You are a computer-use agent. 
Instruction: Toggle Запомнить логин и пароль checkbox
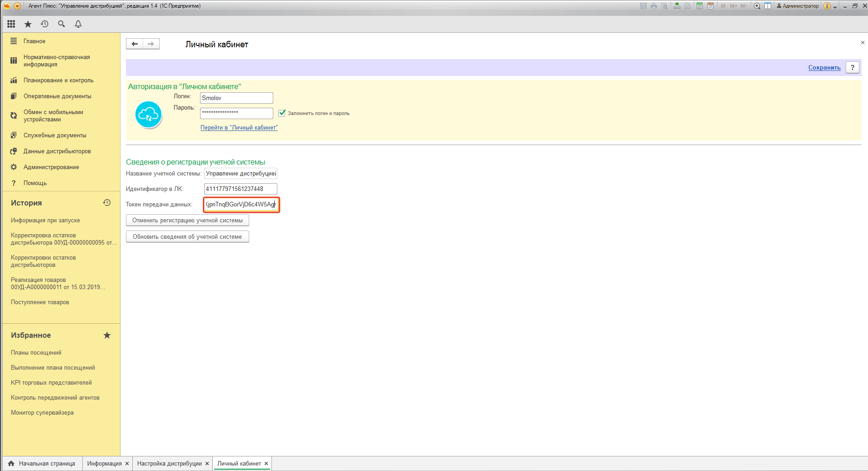(x=282, y=113)
